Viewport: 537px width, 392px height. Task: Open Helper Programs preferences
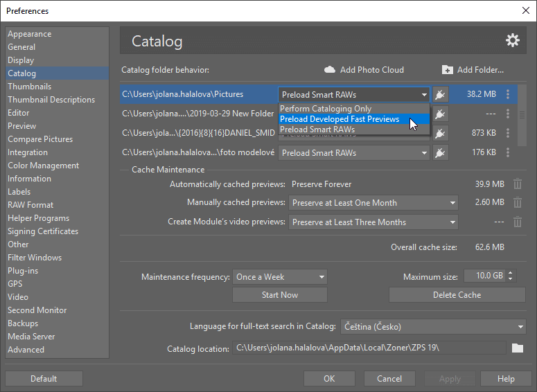(58, 218)
